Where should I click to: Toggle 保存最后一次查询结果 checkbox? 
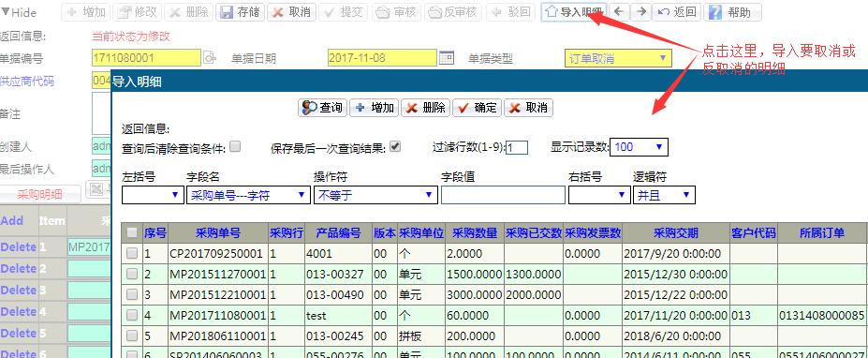point(395,146)
